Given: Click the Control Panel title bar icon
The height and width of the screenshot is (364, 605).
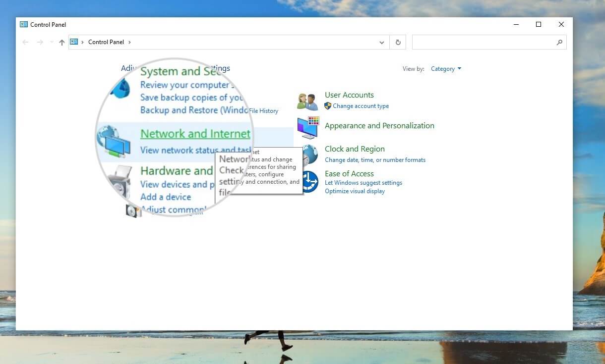Looking at the screenshot, I should tap(24, 24).
